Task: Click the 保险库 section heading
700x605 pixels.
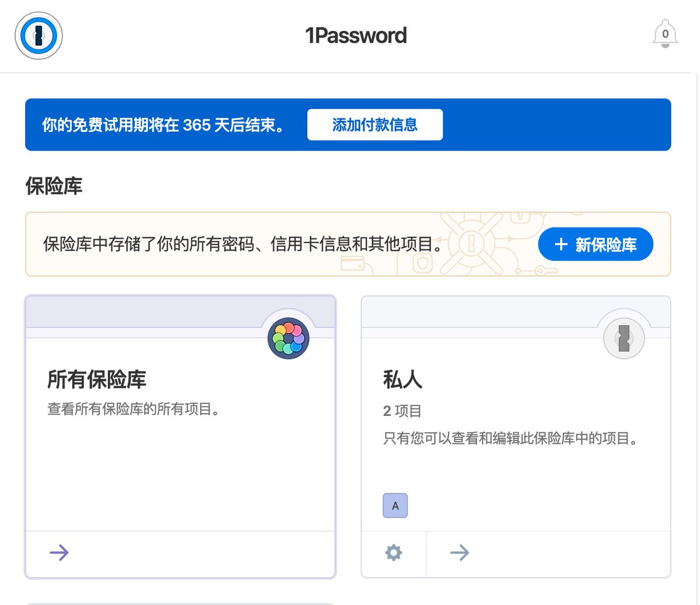Action: [x=53, y=186]
